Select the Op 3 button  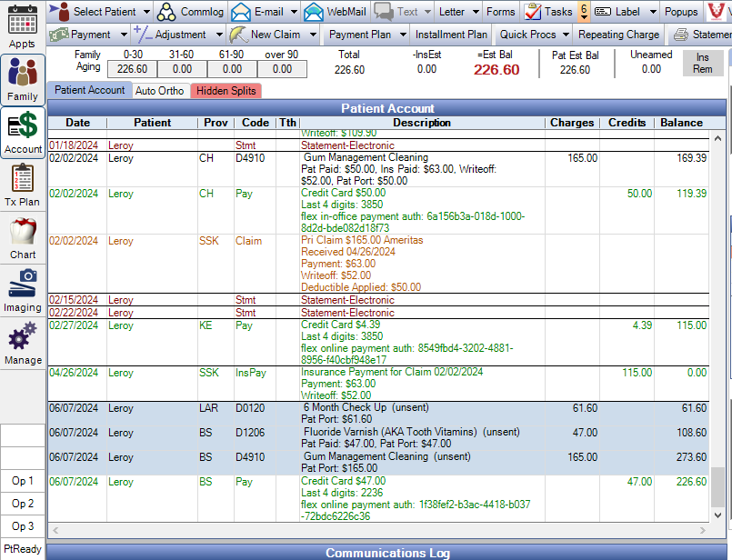point(23,526)
